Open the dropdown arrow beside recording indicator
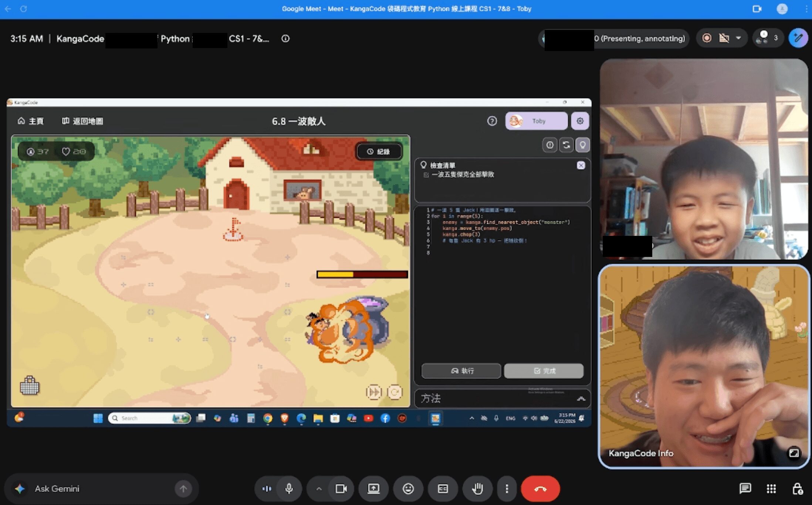 pos(738,38)
